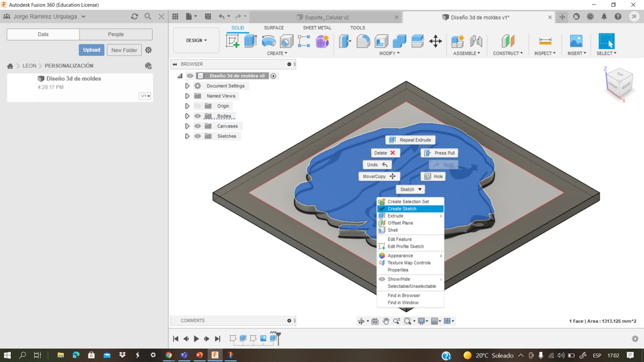
Task: Select the Revolve tool icon
Action: (x=268, y=41)
